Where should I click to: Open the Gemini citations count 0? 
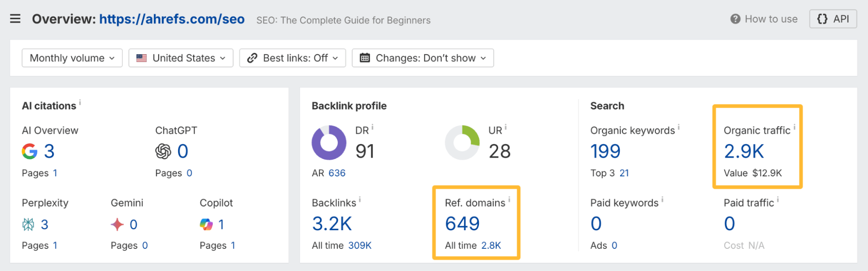pyautogui.click(x=134, y=225)
